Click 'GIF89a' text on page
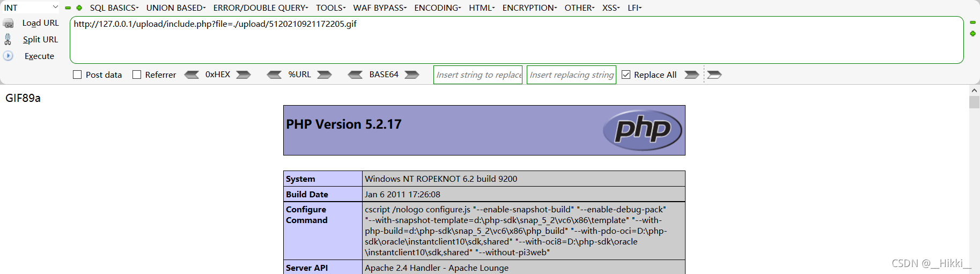Screen dimensions: 980x274 coord(23,98)
